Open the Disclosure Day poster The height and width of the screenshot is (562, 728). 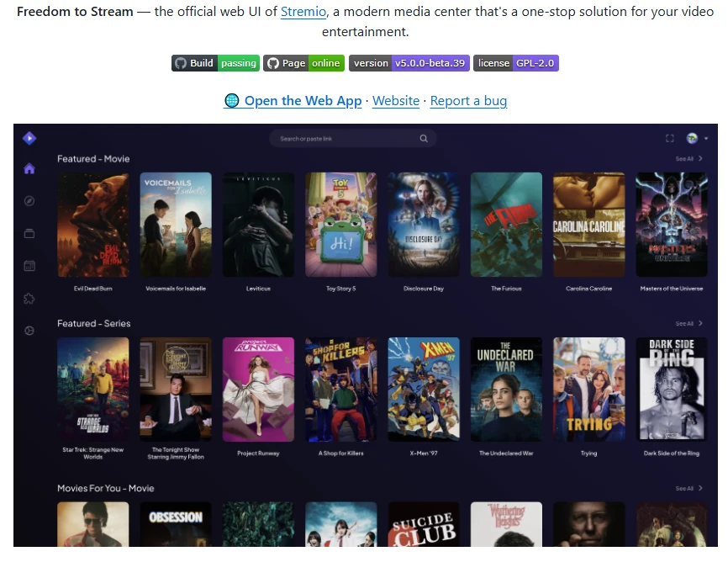pos(424,225)
